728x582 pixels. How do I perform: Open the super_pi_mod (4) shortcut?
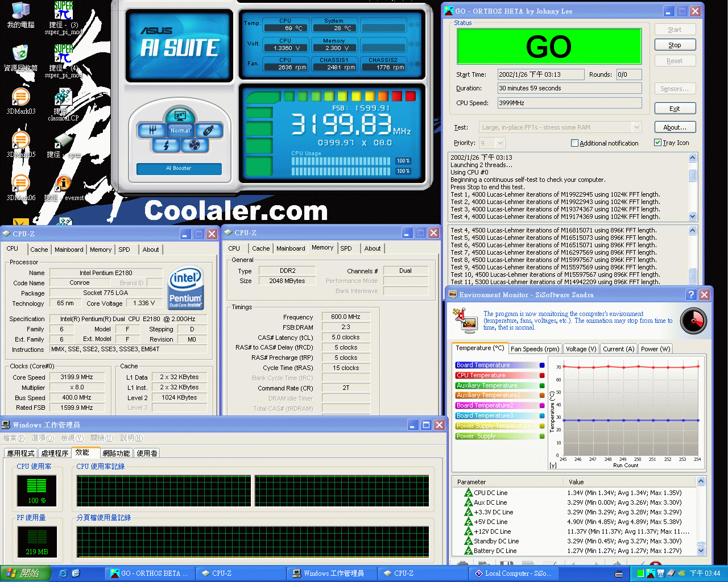pyautogui.click(x=63, y=60)
